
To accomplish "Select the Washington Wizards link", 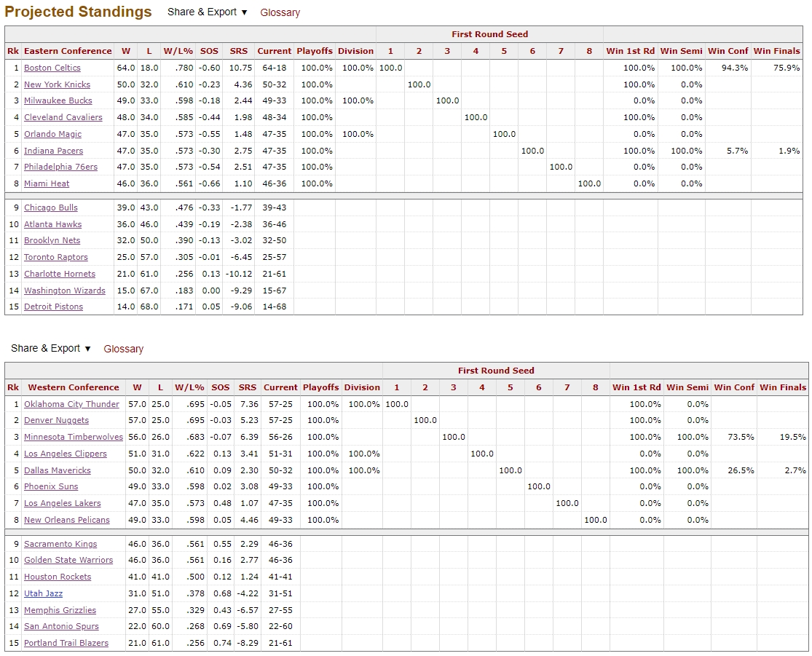I will point(65,291).
